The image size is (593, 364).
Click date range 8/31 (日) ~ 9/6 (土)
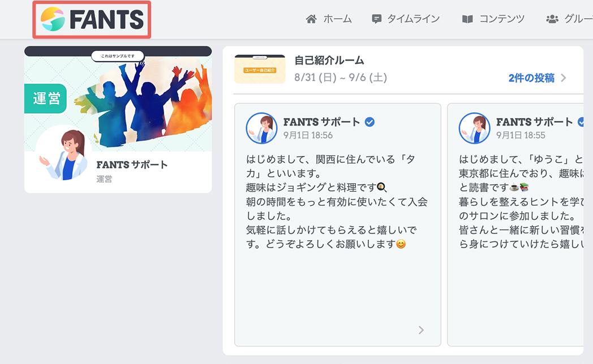(x=341, y=78)
